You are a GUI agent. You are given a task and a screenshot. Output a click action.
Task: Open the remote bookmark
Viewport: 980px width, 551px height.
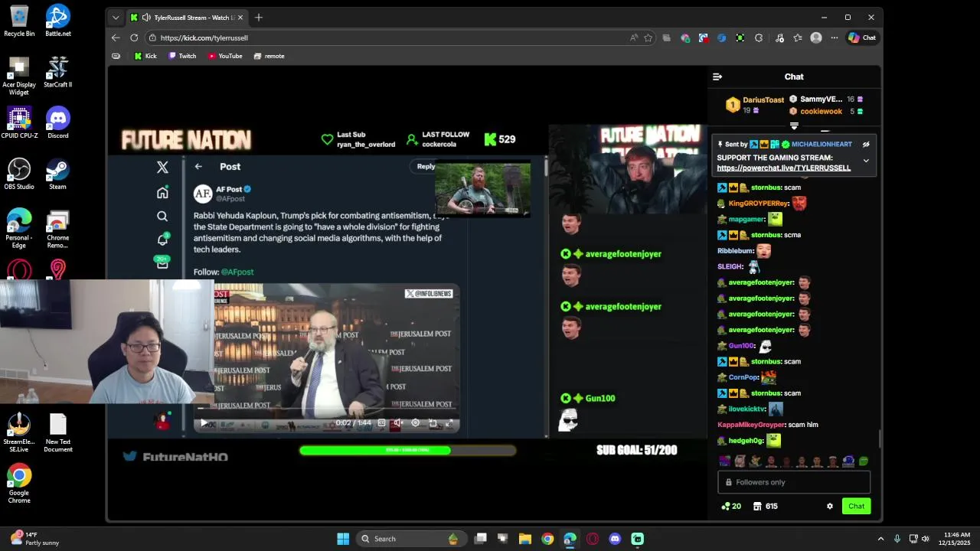269,56
